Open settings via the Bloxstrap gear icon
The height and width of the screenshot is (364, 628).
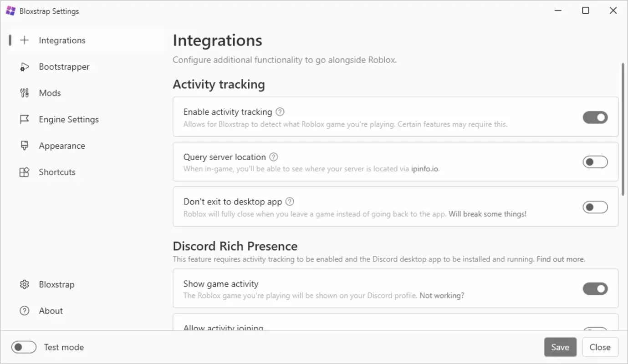[x=24, y=284]
